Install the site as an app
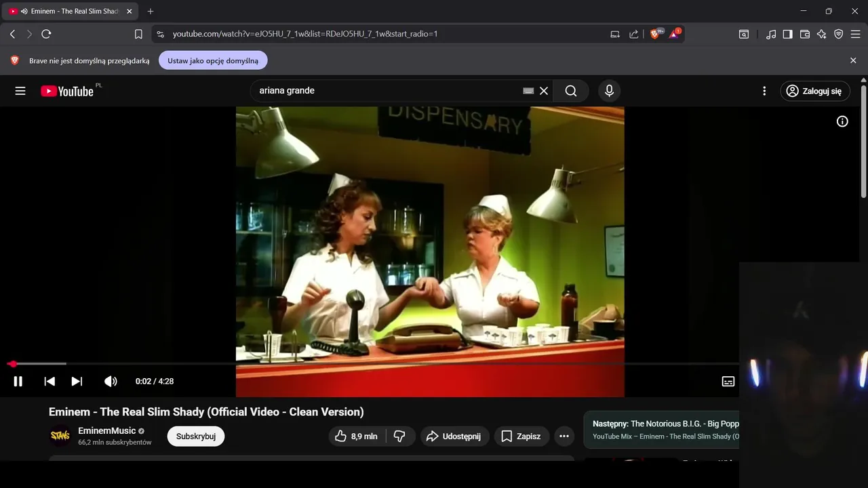868x488 pixels. click(x=615, y=34)
